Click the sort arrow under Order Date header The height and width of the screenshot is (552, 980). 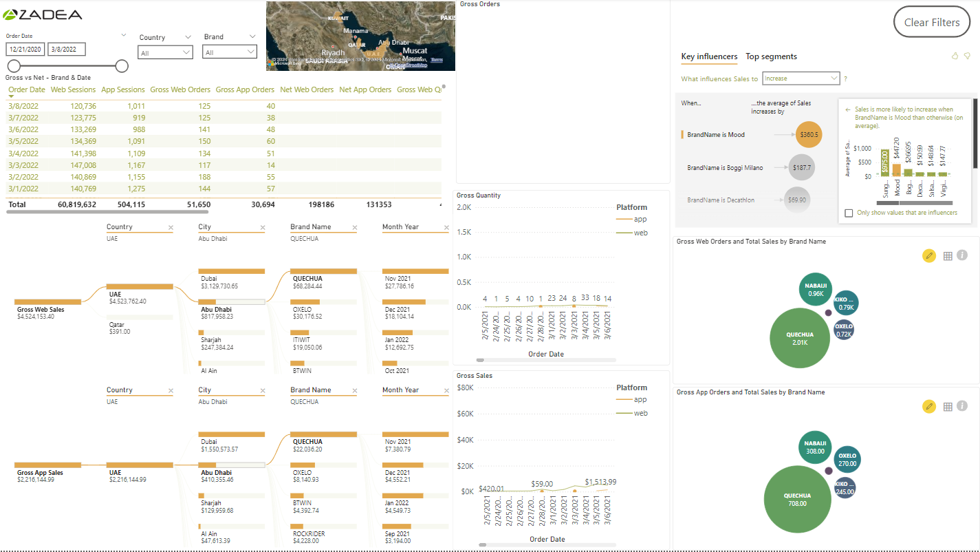[x=11, y=97]
